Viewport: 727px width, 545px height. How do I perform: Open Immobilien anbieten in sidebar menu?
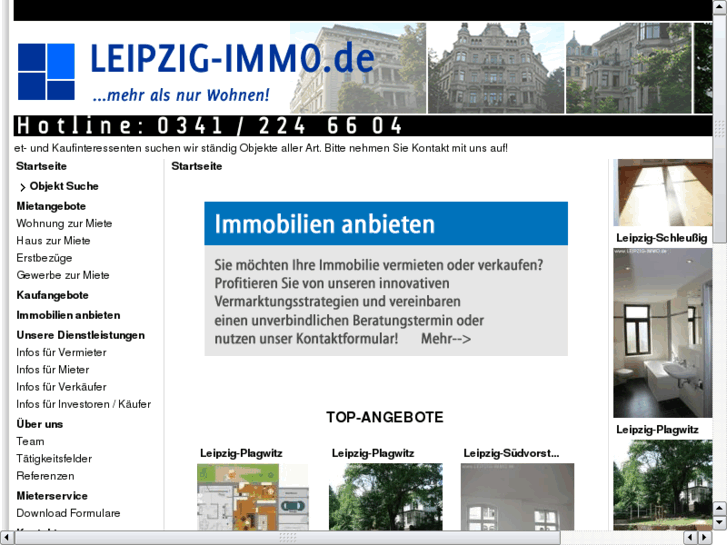point(68,315)
